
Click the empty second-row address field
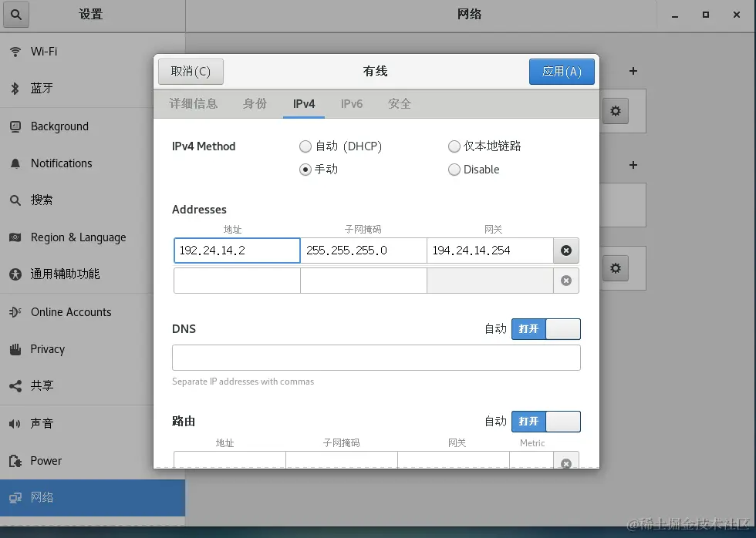click(x=237, y=281)
